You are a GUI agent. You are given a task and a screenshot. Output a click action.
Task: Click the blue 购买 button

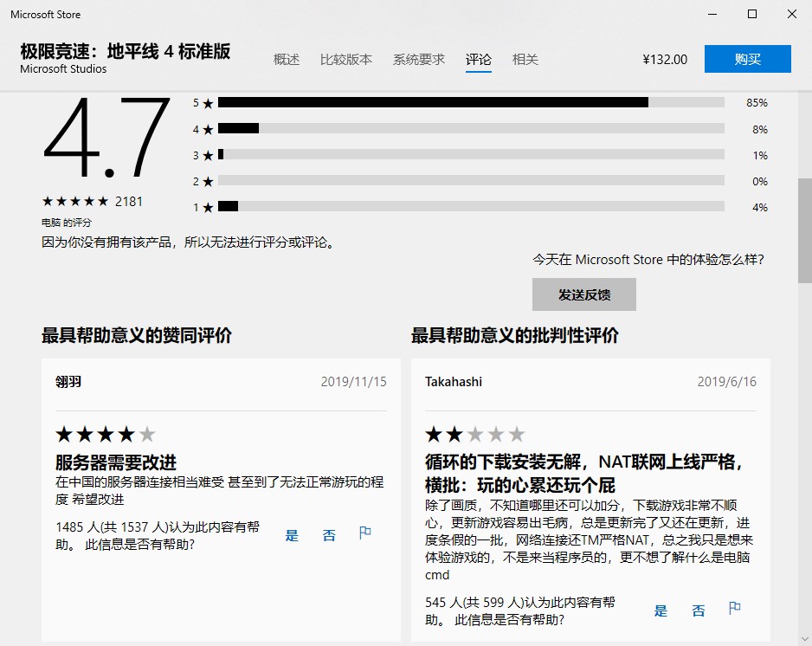point(747,59)
